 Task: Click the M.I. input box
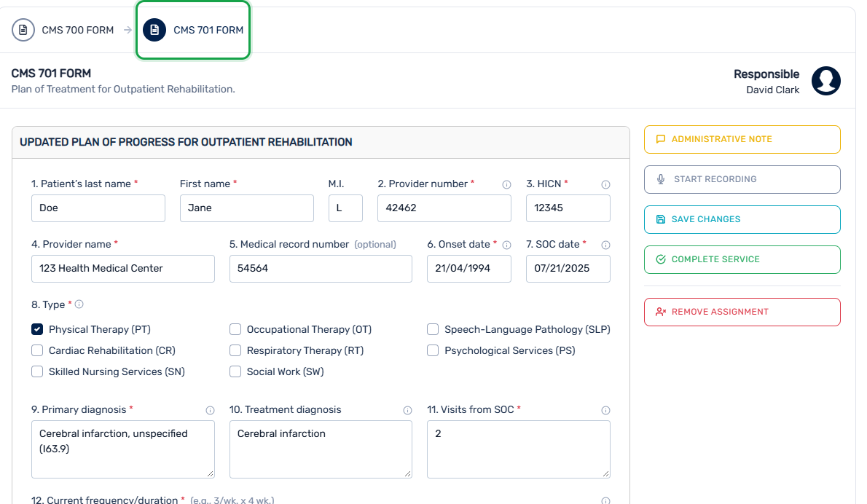coord(345,208)
